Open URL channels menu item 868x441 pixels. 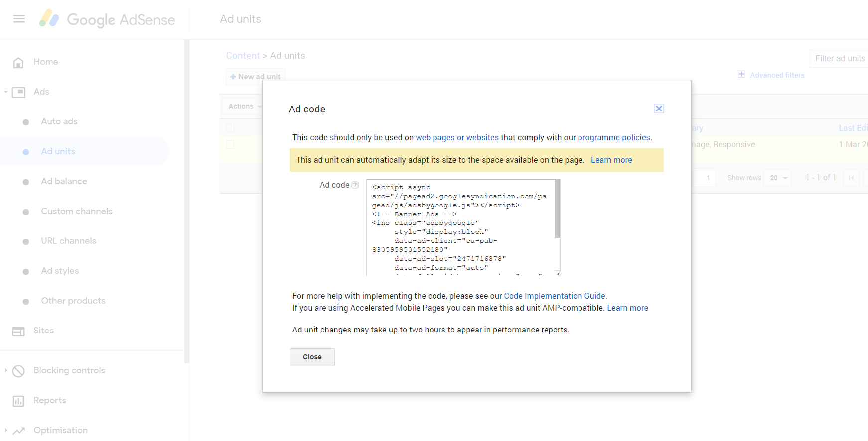(69, 241)
